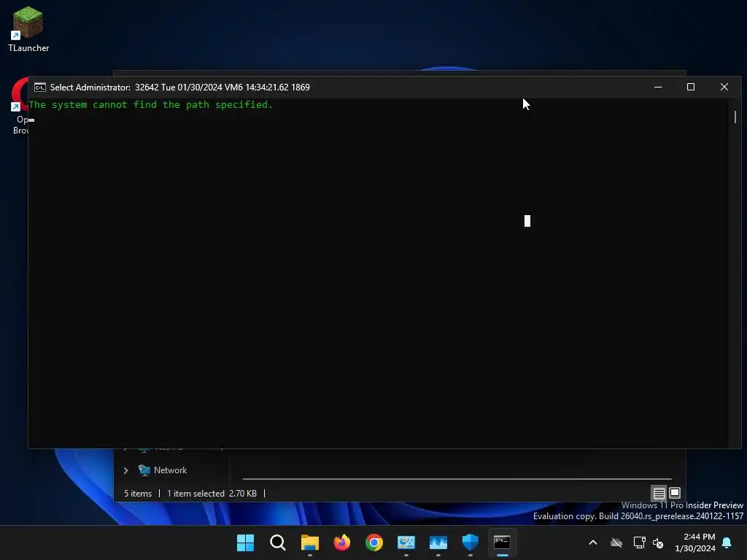This screenshot has height=560, width=747.
Task: Switch Explorer to large thumbnails view
Action: coord(675,493)
